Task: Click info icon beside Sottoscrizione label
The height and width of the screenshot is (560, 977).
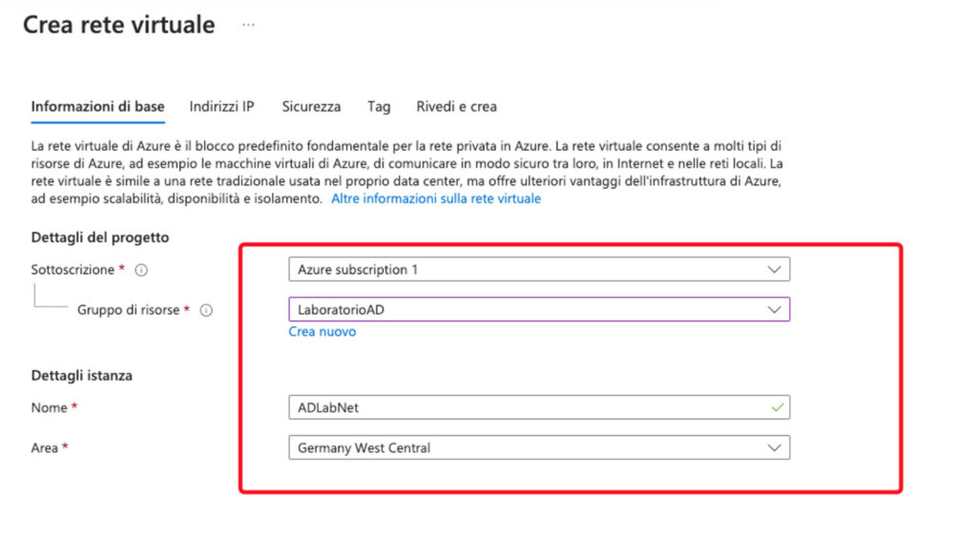Action: click(x=141, y=271)
